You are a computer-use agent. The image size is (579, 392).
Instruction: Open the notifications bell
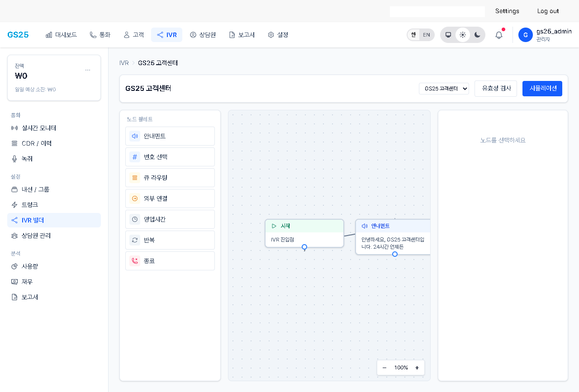click(x=499, y=35)
